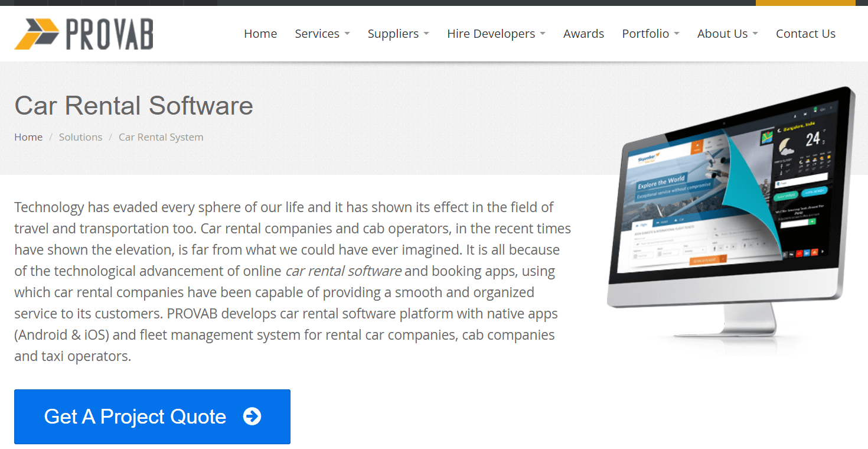Click the Car Rental System breadcrumb
This screenshot has width=868, height=449.
pyautogui.click(x=161, y=137)
